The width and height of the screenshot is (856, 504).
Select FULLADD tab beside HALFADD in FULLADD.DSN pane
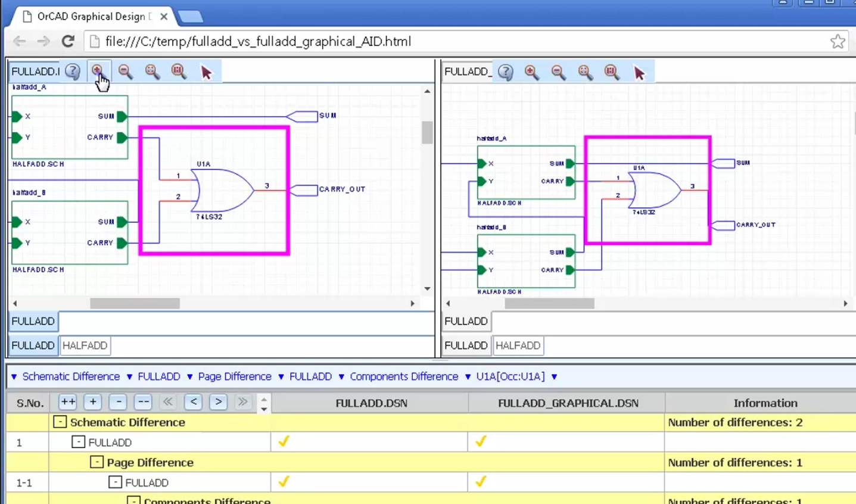tap(33, 346)
